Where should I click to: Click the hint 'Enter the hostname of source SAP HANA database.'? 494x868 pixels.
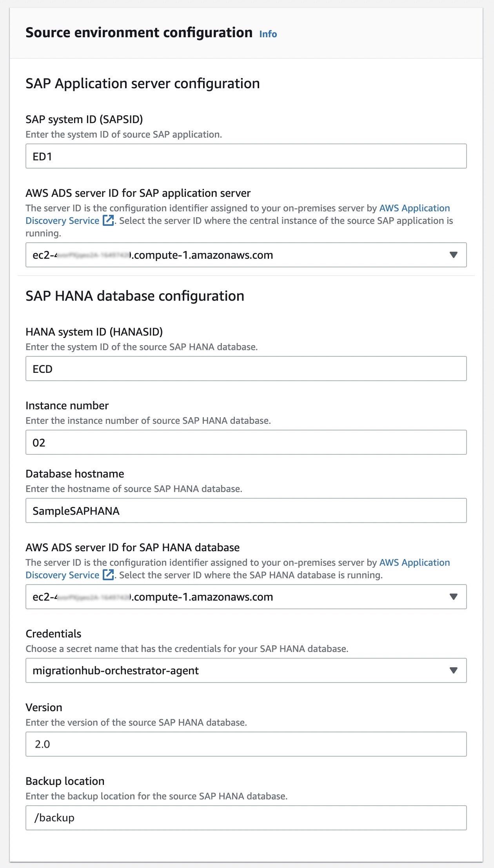[134, 489]
